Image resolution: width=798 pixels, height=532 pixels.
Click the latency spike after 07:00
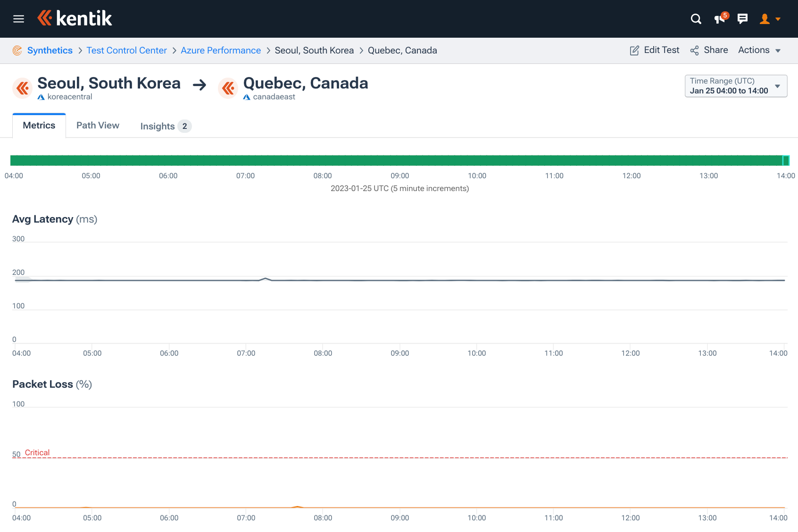pos(266,278)
